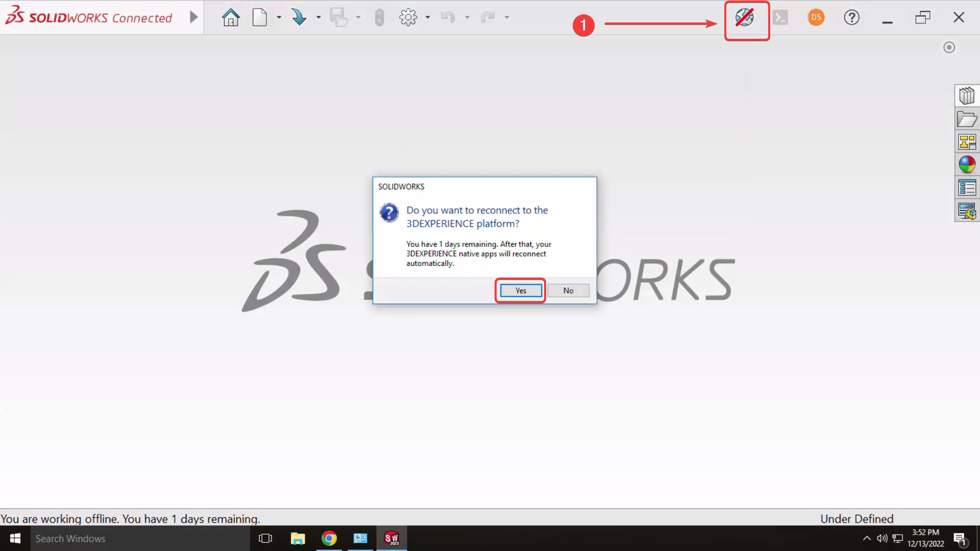Screen dimensions: 980x551
Task: Click the Open file arrow icon
Action: [299, 17]
